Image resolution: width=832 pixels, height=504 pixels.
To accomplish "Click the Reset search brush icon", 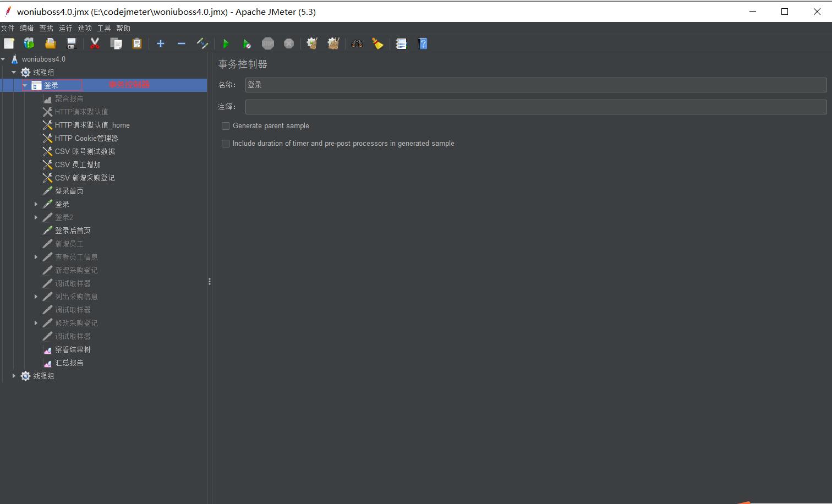I will (378, 43).
